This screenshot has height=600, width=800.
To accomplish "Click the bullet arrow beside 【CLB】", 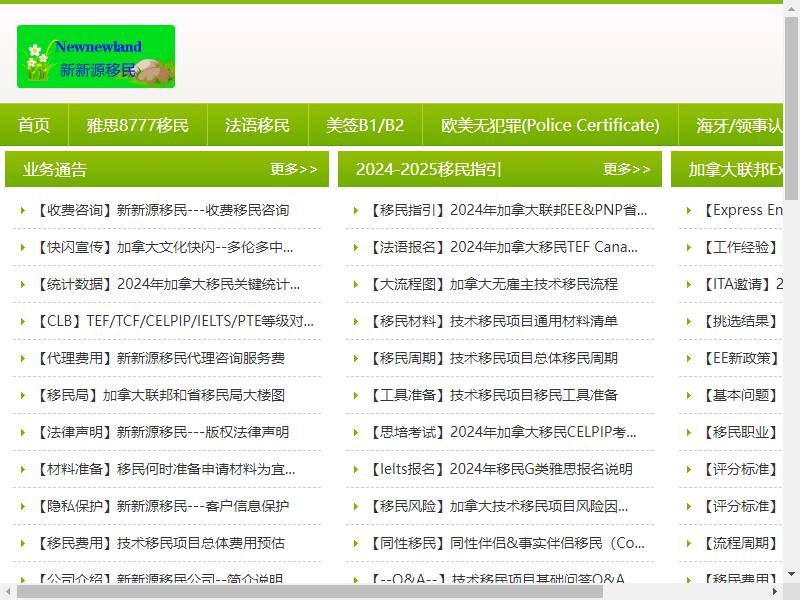I will click(22, 321).
